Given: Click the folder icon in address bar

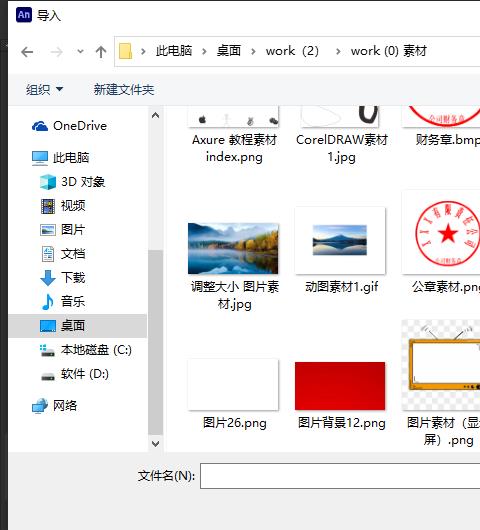Looking at the screenshot, I should point(125,51).
